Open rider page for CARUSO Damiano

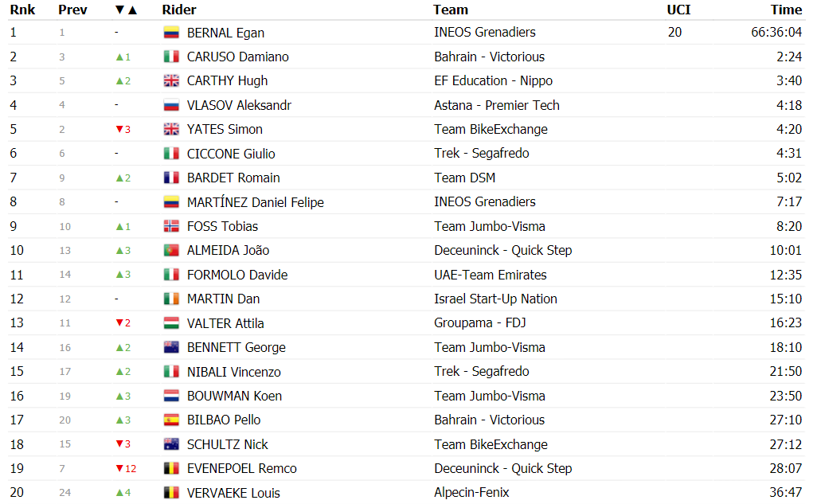coord(237,57)
